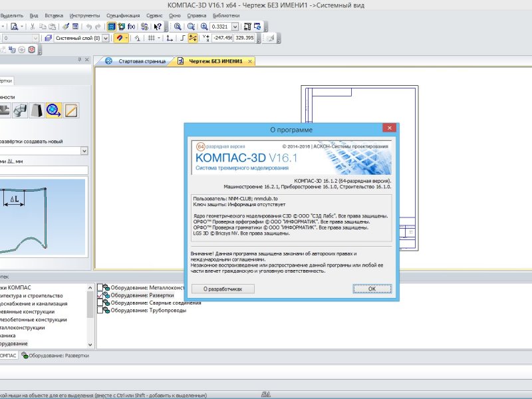Image resolution: width=532 pixels, height=399 pixels.
Task: Open the развёртки создавать новый dropdown
Action: pyautogui.click(x=84, y=151)
